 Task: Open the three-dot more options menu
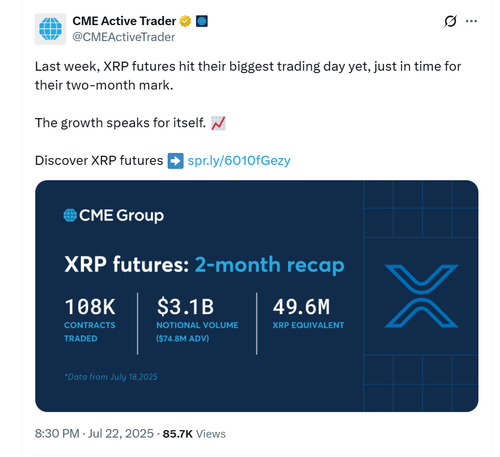[471, 21]
